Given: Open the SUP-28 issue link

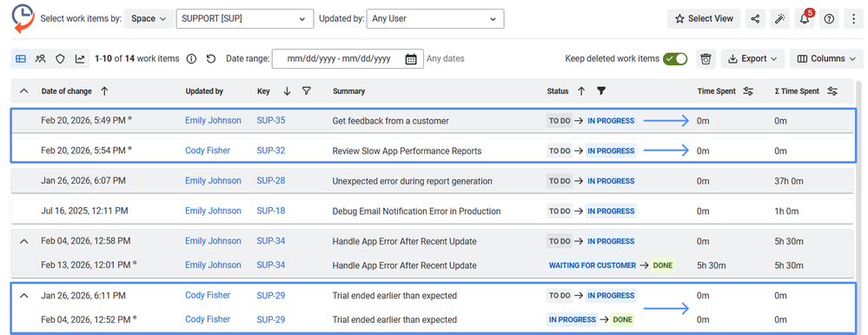Looking at the screenshot, I should point(271,180).
